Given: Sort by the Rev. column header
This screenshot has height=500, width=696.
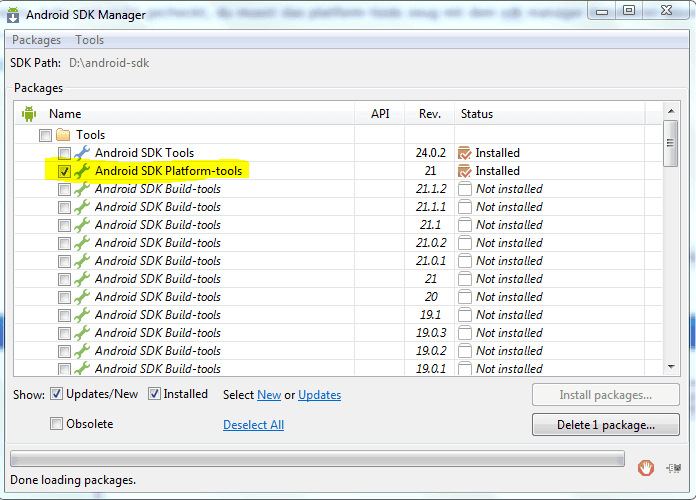Looking at the screenshot, I should 430,114.
